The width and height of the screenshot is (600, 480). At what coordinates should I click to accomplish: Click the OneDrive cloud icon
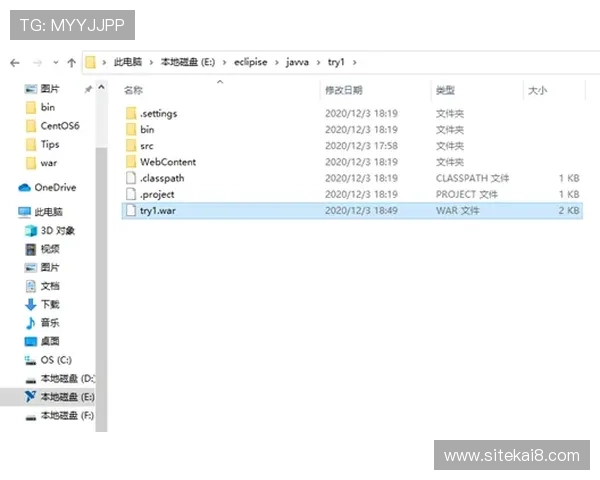click(x=24, y=187)
